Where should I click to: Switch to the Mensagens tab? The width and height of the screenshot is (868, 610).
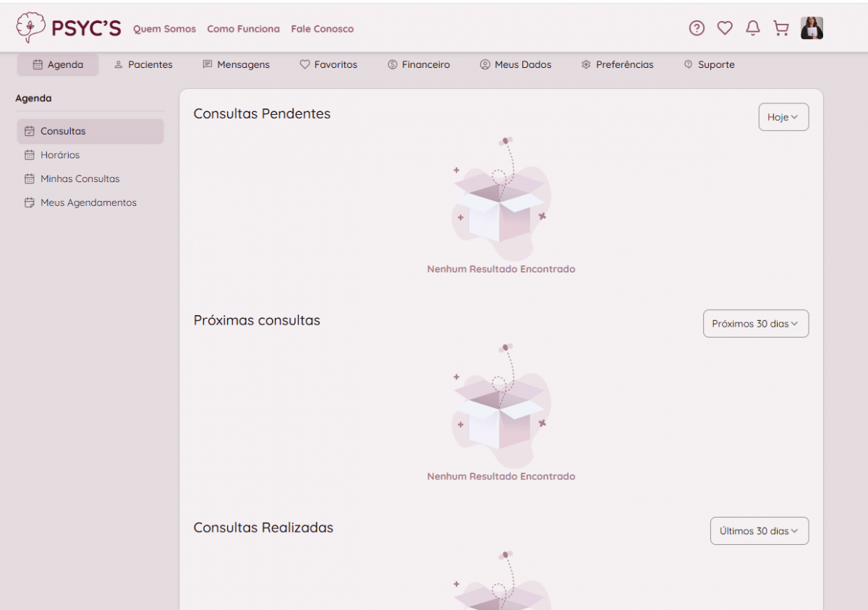pos(236,65)
